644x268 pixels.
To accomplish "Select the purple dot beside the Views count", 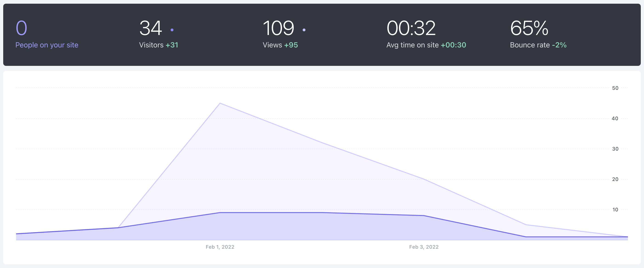I will click(x=305, y=30).
